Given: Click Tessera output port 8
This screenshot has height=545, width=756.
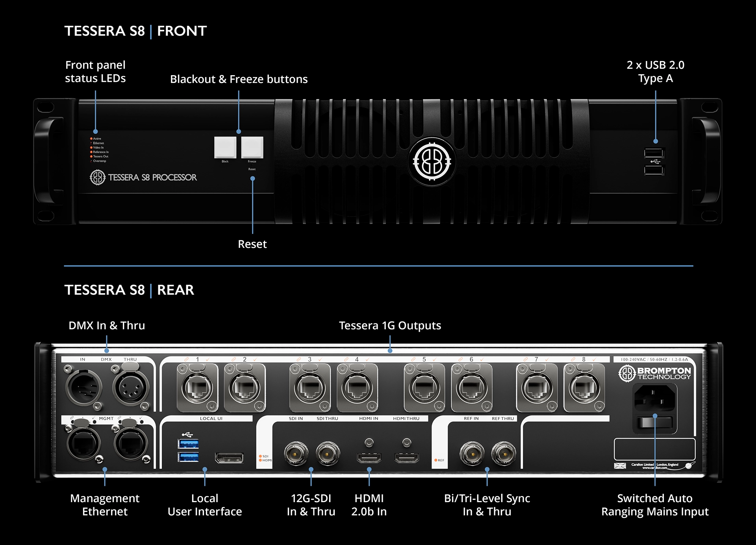Looking at the screenshot, I should pyautogui.click(x=584, y=388).
